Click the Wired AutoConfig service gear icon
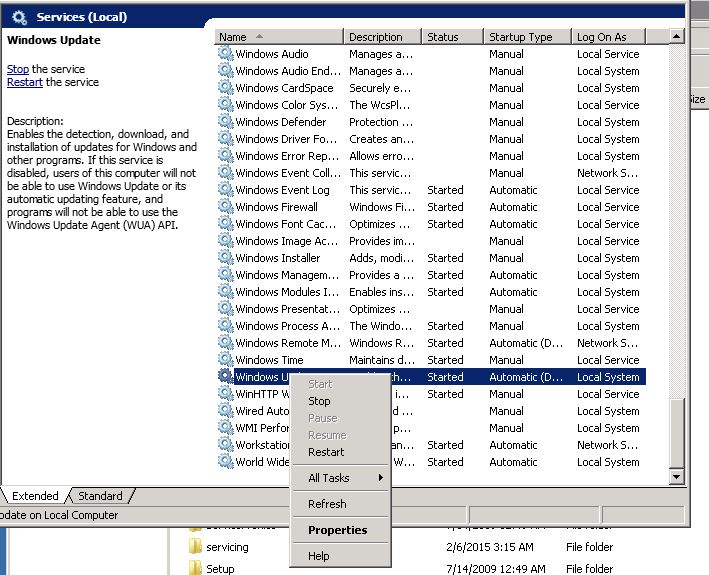 [225, 410]
